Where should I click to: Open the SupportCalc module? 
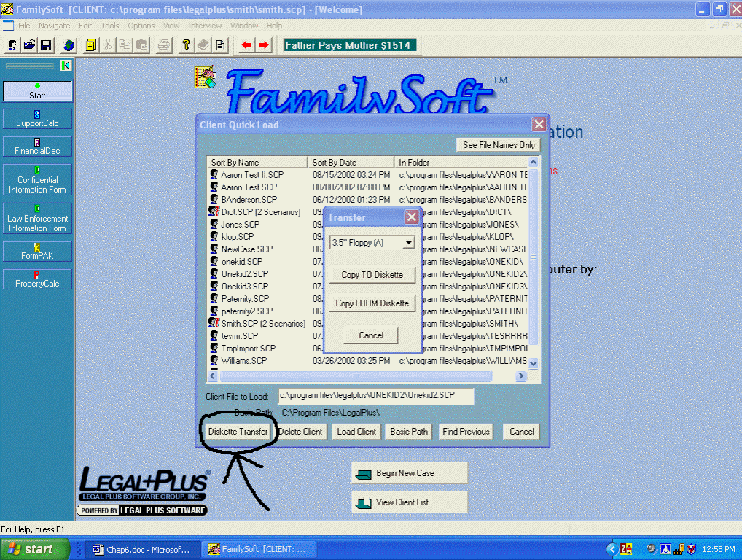click(x=37, y=120)
